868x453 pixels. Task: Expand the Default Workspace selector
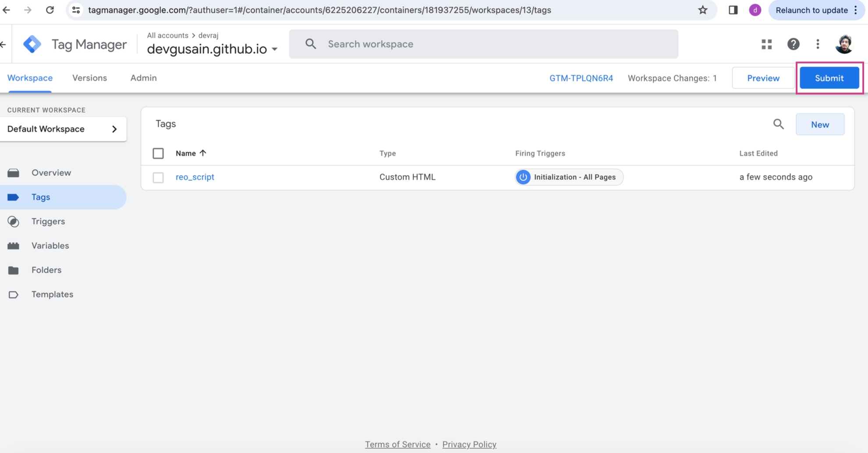pos(63,129)
